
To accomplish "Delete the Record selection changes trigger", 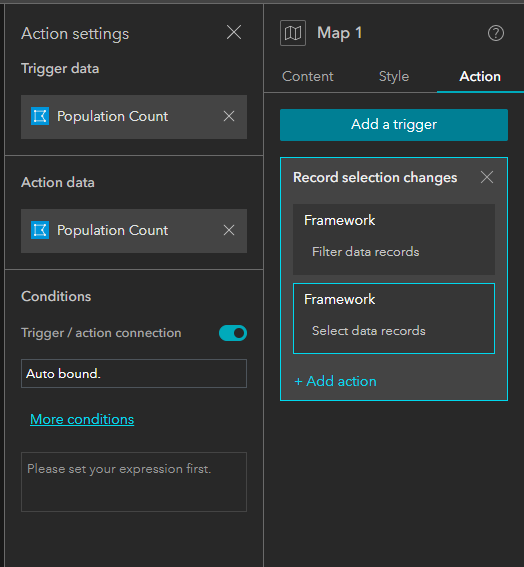I will point(487,178).
